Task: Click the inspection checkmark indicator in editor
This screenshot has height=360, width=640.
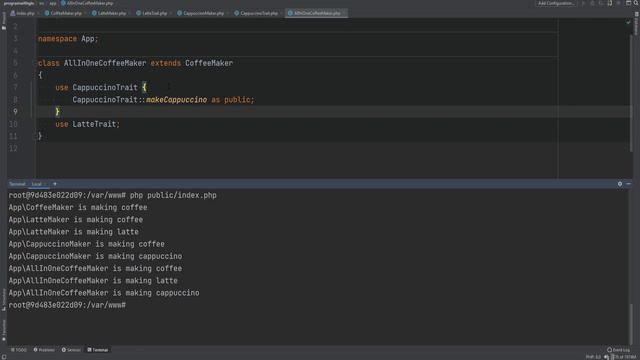Action: (628, 22)
